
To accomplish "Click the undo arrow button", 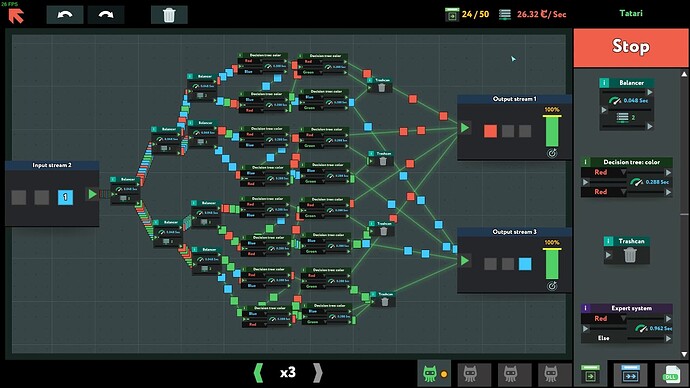I will pyautogui.click(x=65, y=15).
